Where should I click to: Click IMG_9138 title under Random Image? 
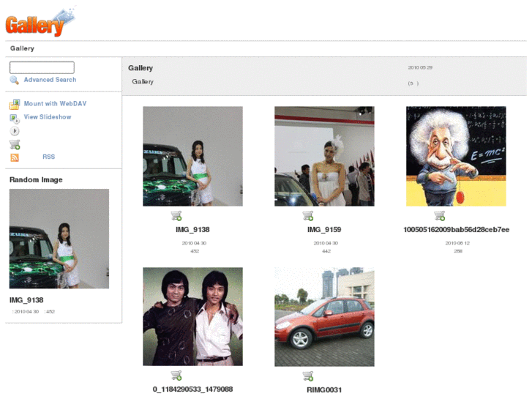click(26, 300)
